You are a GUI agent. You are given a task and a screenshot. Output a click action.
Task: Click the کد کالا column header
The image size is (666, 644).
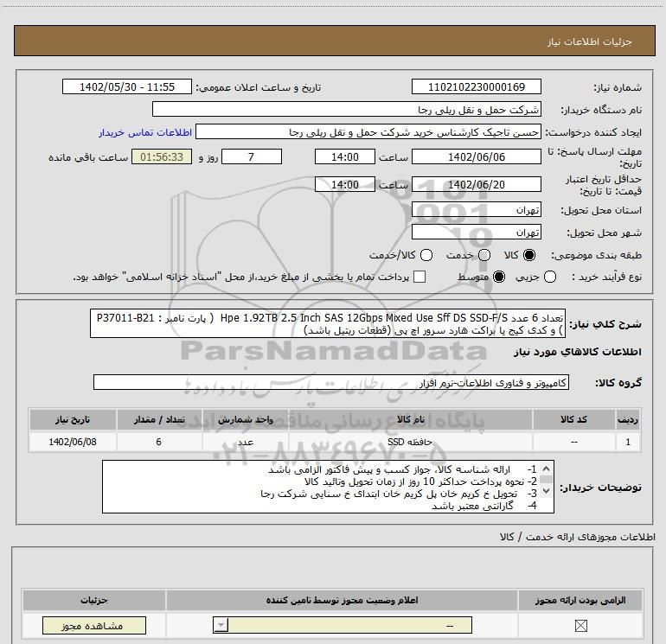[x=573, y=419]
